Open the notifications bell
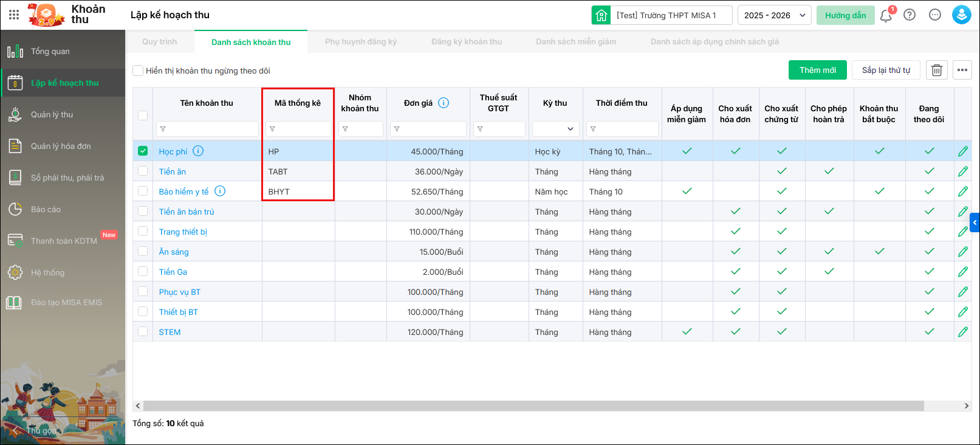This screenshot has height=445, width=980. [x=886, y=16]
